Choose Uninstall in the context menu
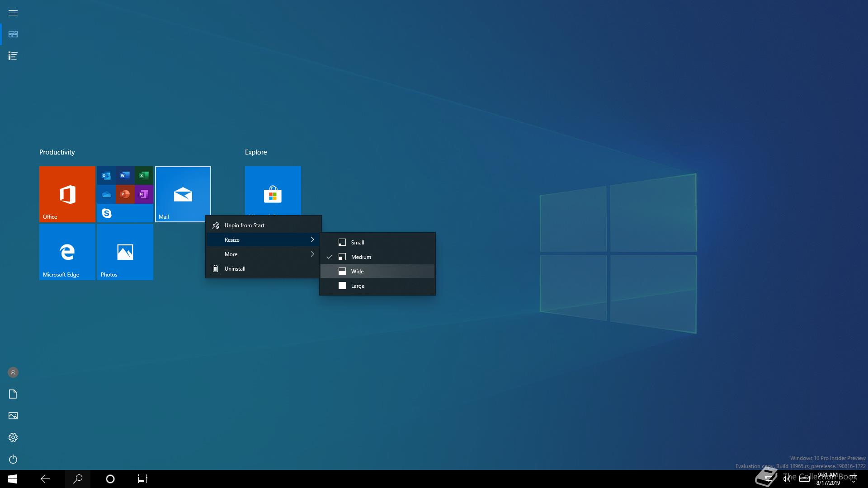This screenshot has width=868, height=488. [264, 268]
